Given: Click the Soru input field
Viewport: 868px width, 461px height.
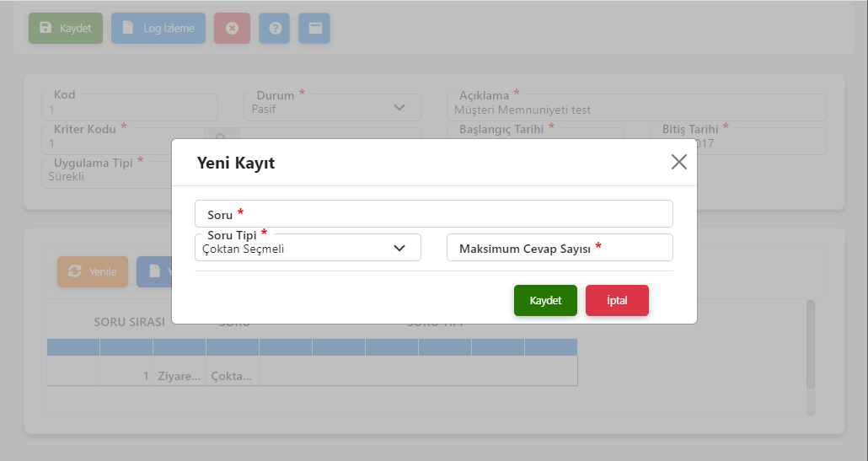Looking at the screenshot, I should coord(433,213).
